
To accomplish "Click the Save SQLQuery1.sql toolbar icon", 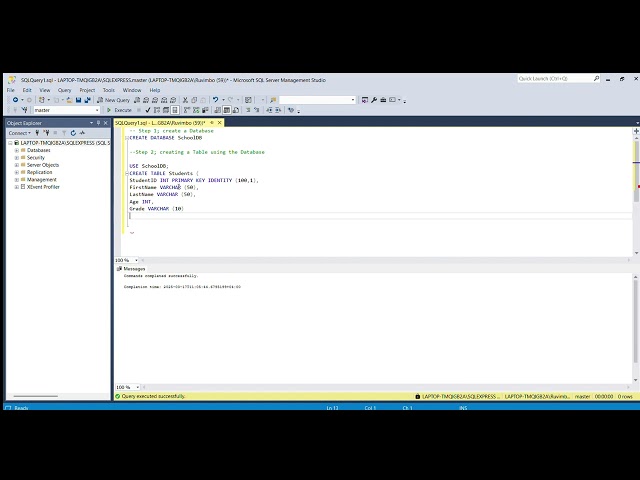I will [78, 100].
